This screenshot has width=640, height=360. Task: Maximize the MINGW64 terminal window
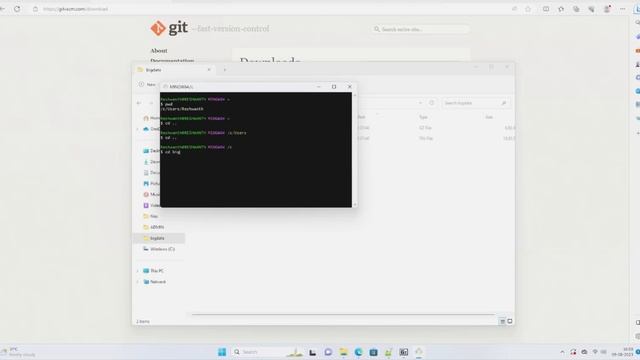click(x=334, y=87)
